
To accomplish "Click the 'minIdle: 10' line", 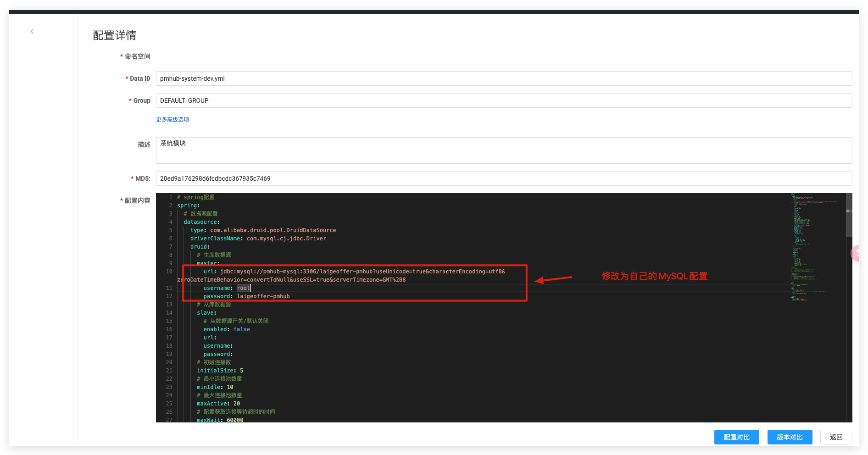I will pyautogui.click(x=215, y=387).
